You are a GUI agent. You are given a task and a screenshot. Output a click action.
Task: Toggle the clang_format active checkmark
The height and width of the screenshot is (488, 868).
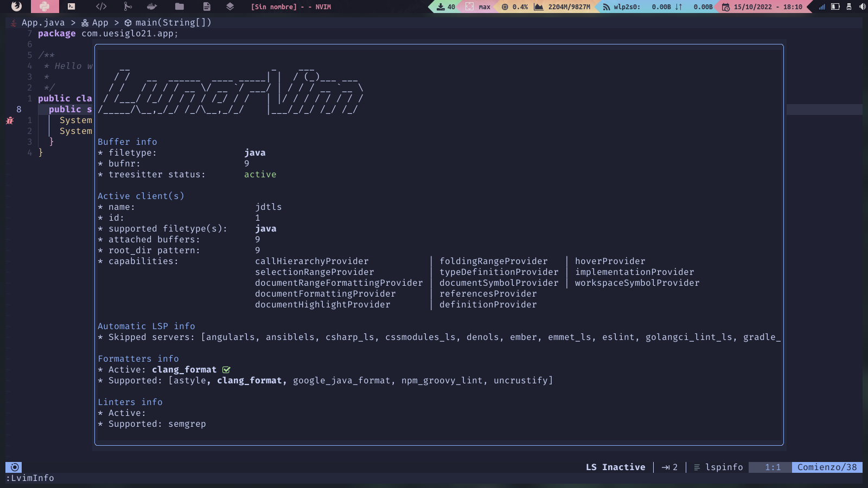226,370
